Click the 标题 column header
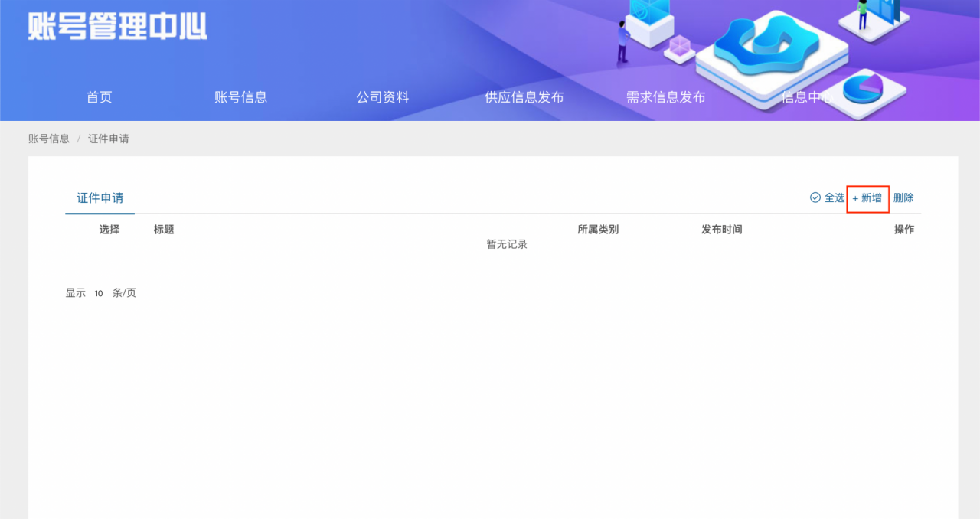This screenshot has width=980, height=519. coord(164,230)
